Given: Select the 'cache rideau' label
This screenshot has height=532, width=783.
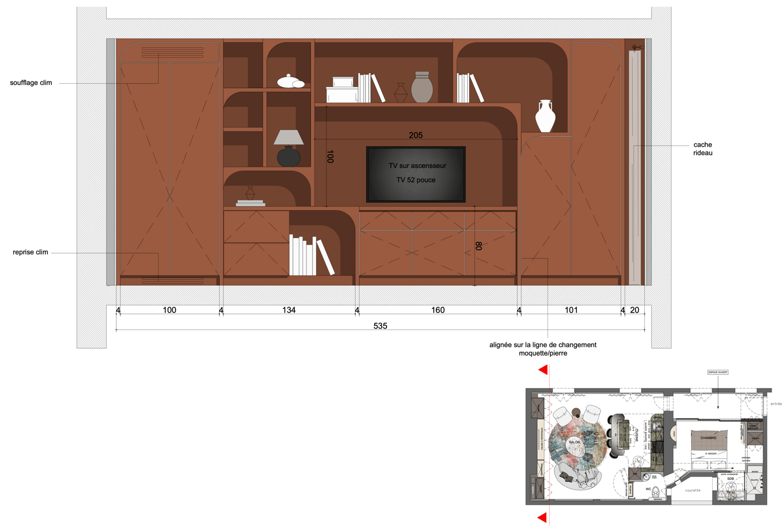Looking at the screenshot, I should pyautogui.click(x=703, y=148).
